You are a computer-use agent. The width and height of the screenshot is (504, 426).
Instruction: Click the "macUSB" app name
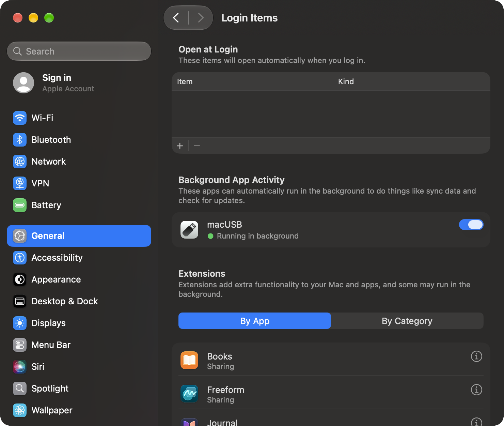(224, 225)
